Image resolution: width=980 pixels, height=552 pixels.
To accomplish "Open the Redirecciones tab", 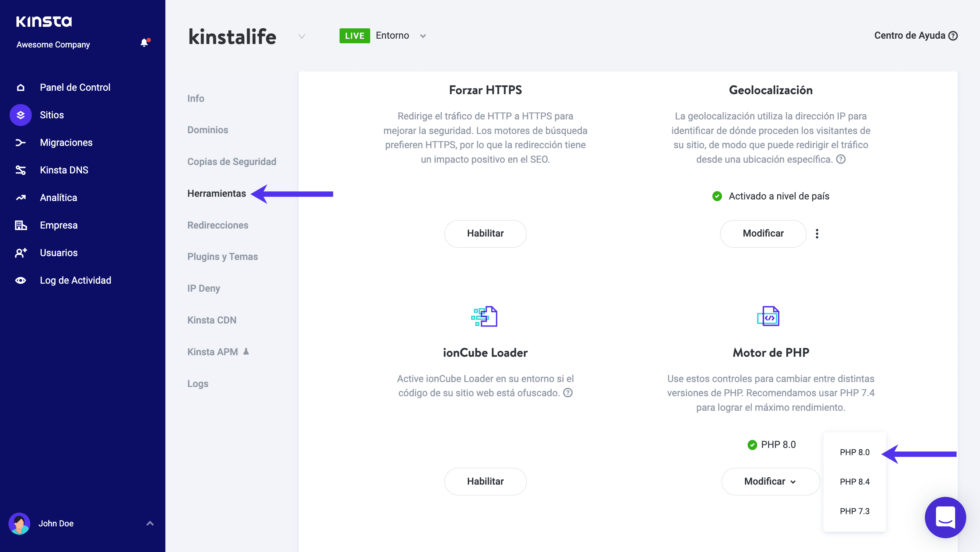I will pyautogui.click(x=217, y=225).
